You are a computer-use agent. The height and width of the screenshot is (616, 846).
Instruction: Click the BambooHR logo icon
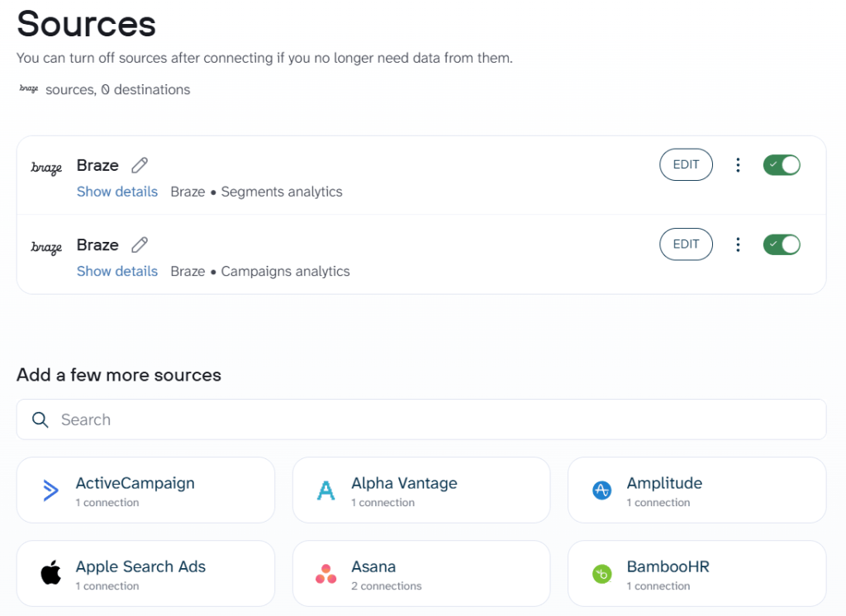(601, 574)
